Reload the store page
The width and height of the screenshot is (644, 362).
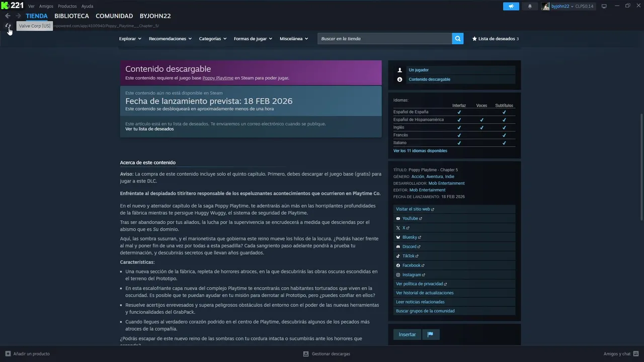(8, 26)
